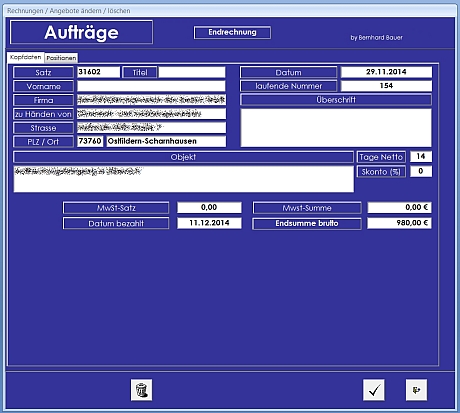460x413 pixels.
Task: Switch to the Positionen tab
Action: 61,58
